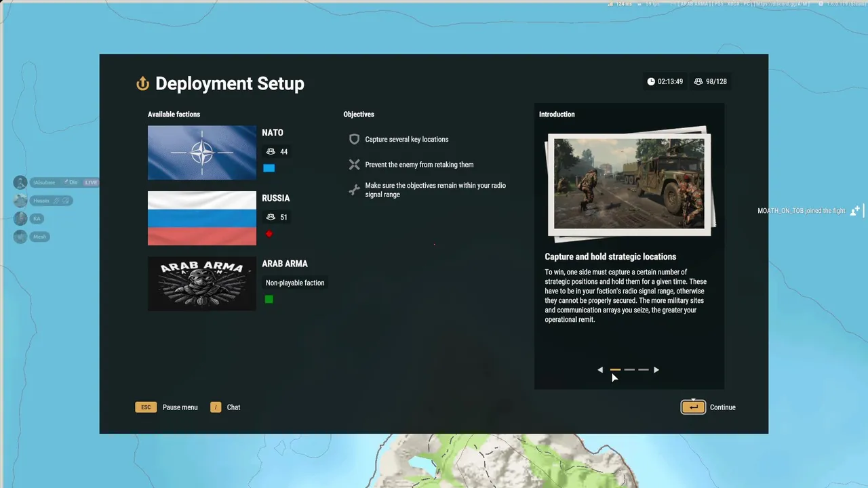Click the Pause menu label
Screen dimensions: 868x488
click(x=180, y=407)
